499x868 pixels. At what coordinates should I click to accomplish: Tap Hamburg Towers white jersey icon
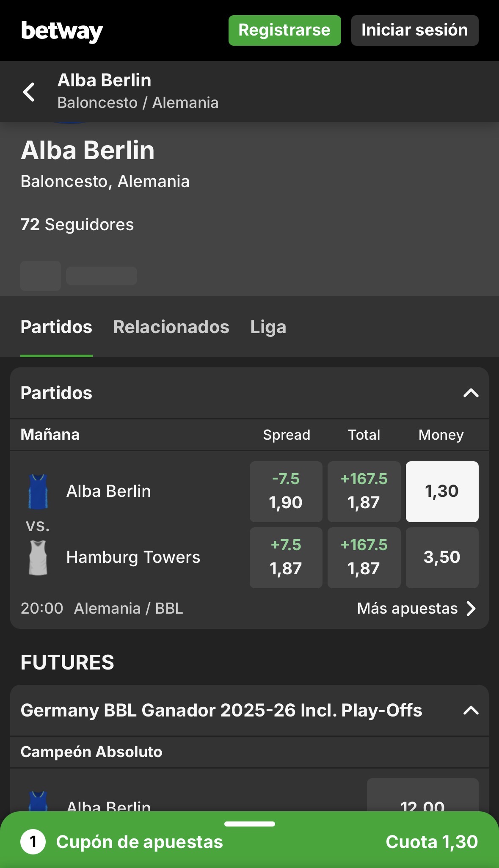(x=38, y=557)
